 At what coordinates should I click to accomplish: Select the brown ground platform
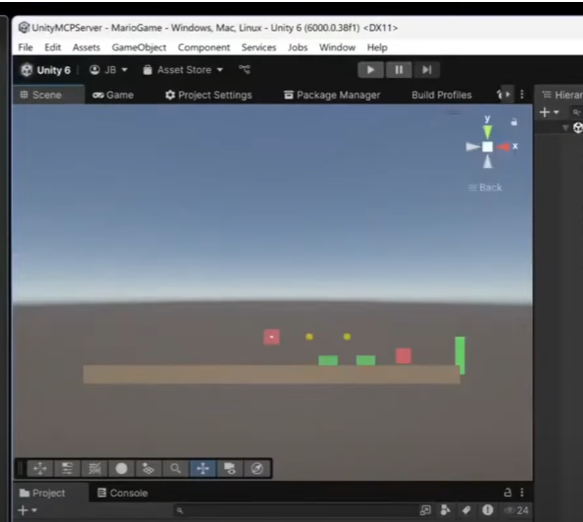click(x=271, y=374)
